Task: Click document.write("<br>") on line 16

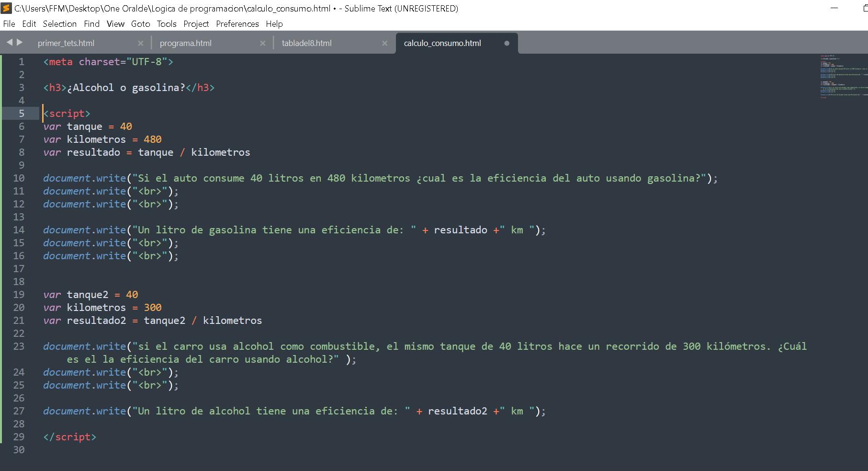Action: pyautogui.click(x=111, y=256)
